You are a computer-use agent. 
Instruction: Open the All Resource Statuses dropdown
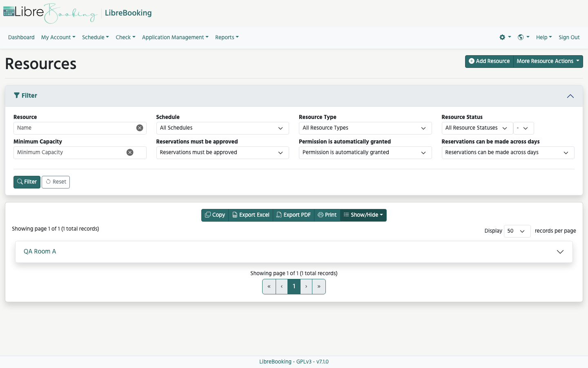(477, 128)
